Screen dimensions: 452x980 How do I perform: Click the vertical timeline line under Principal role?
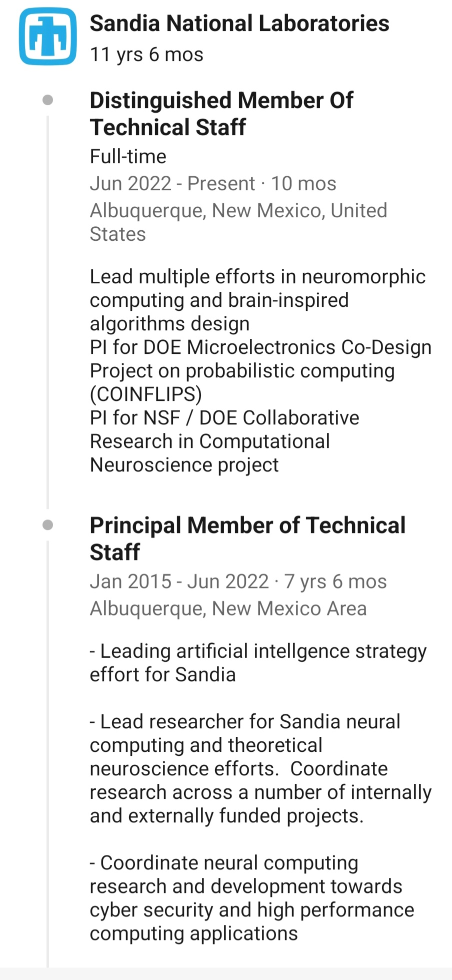click(x=48, y=751)
